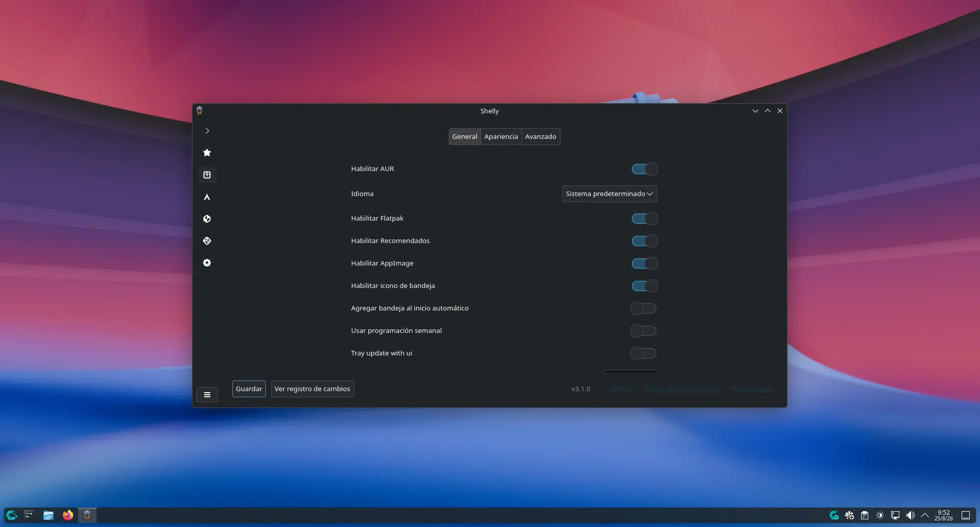Enable Agregar bandeja al inicio automático
Viewport: 980px width, 527px height.
click(643, 308)
